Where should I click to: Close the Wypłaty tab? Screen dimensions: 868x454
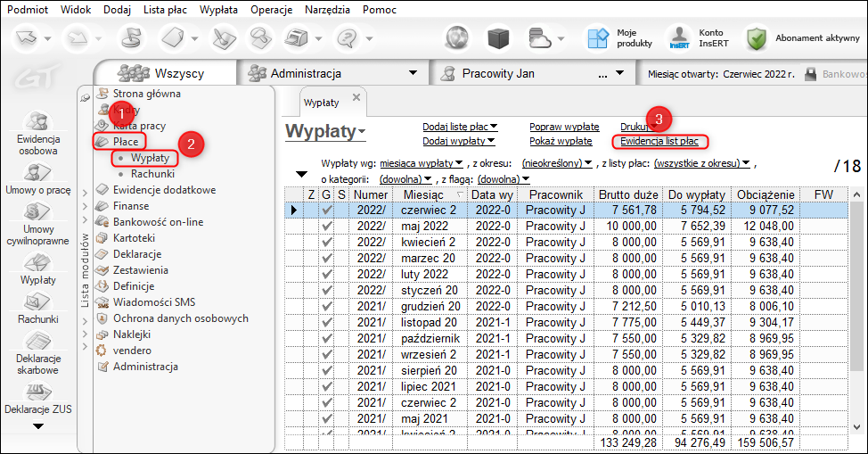(x=356, y=96)
